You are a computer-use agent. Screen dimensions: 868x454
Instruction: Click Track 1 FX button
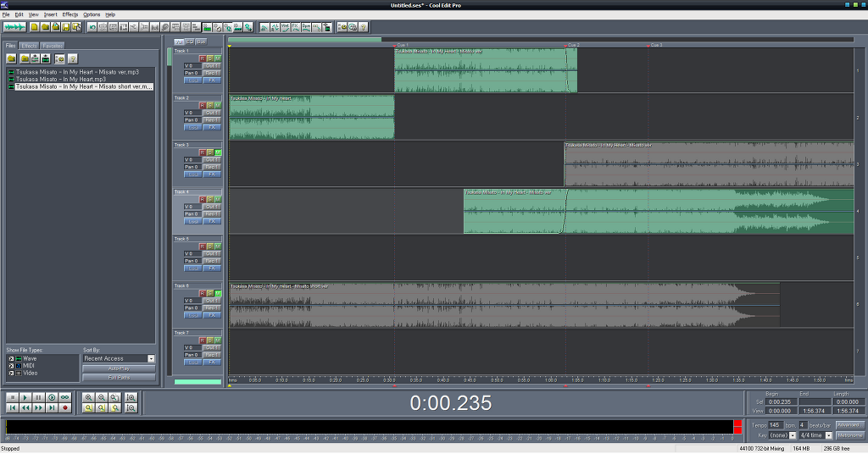[x=211, y=80]
